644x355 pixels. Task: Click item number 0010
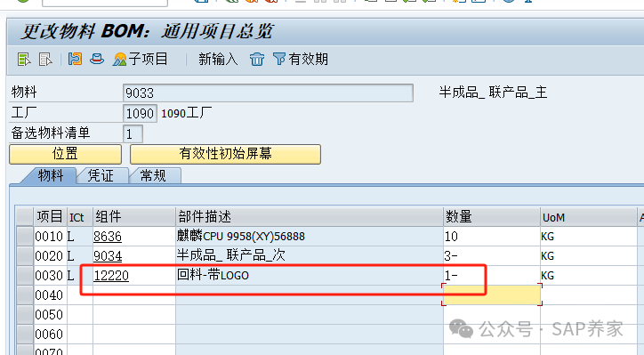point(49,237)
